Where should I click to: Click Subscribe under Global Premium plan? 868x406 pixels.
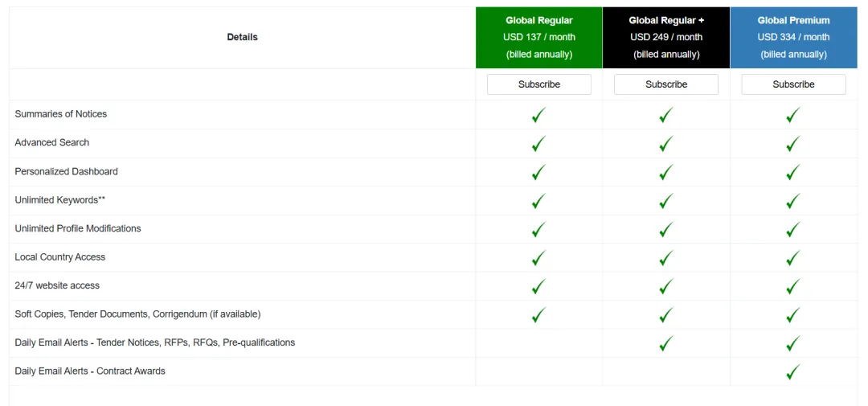click(x=793, y=84)
